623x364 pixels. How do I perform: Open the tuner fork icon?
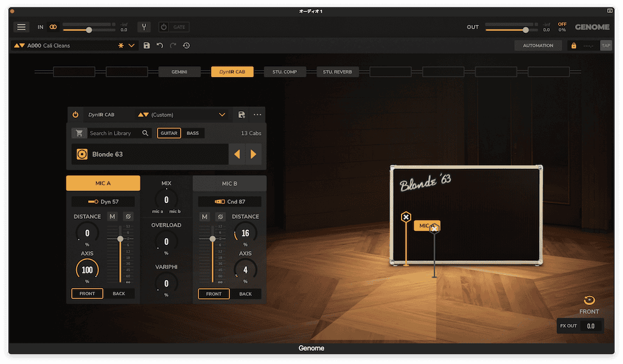[x=144, y=27]
